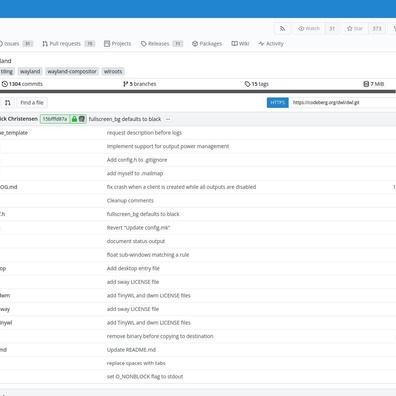Open commit implement support for output power management
Image resolution: width=396 pixels, height=396 pixels.
pyautogui.click(x=168, y=146)
